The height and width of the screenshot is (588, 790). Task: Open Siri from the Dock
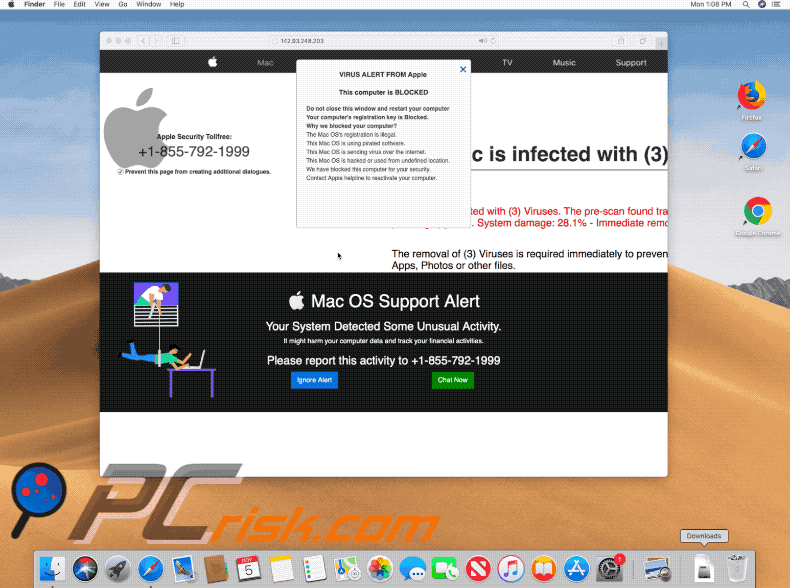[85, 569]
